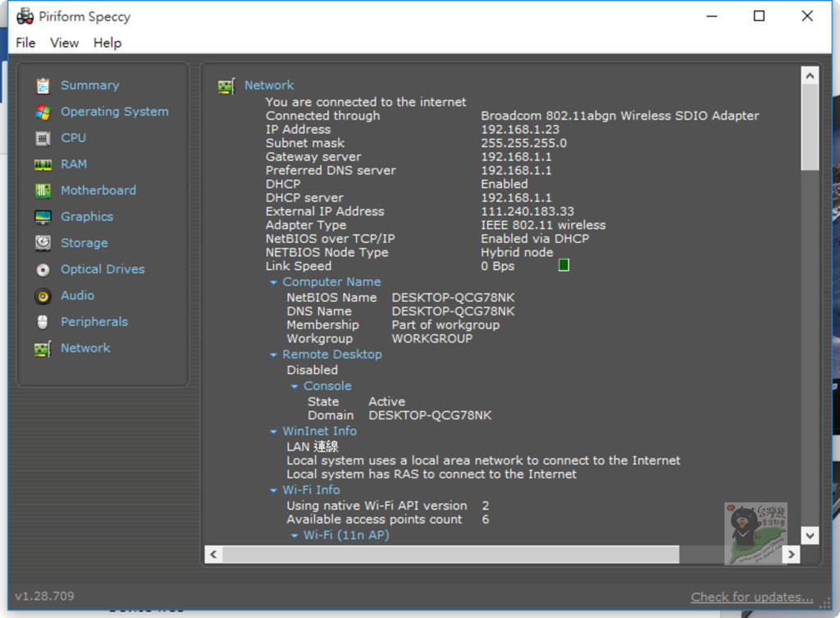The height and width of the screenshot is (618, 840).
Task: Click the Optical Drives disc icon
Action: click(x=43, y=269)
